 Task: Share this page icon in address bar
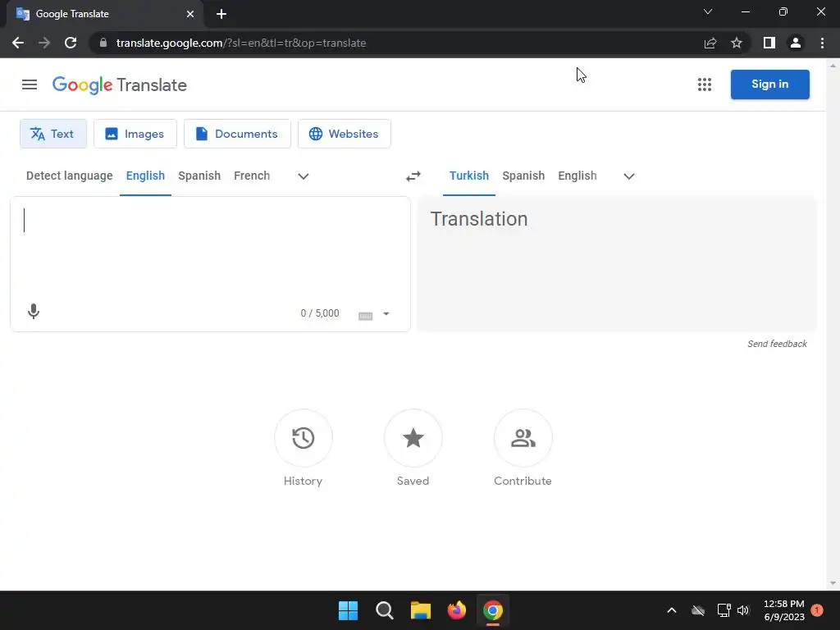coord(710,43)
